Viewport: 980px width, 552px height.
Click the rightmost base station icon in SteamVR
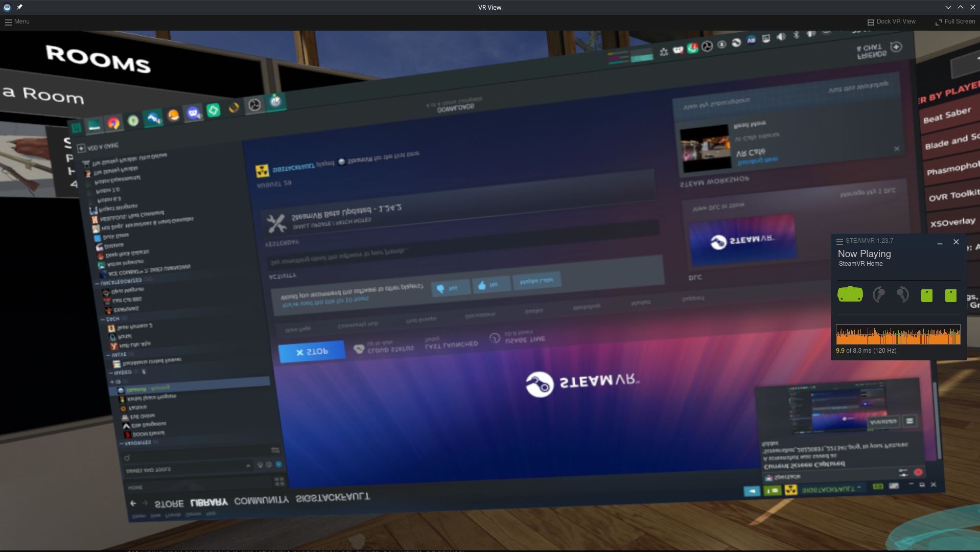coord(951,295)
